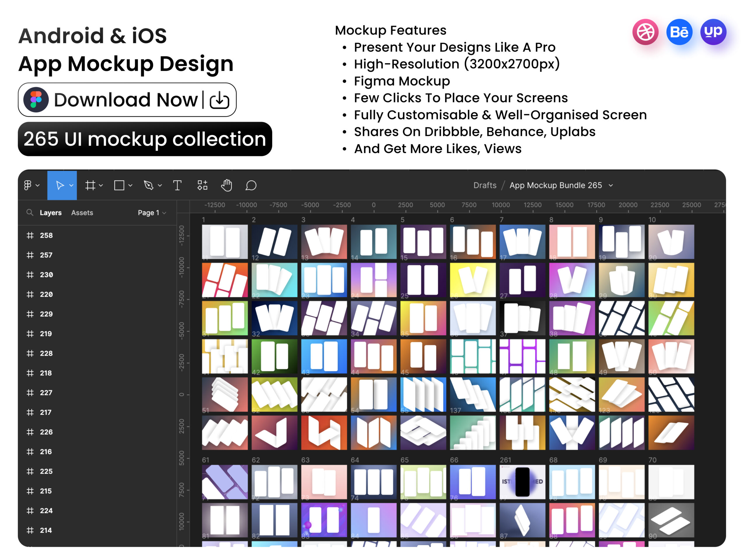The image size is (747, 560).
Task: Select layer 226 in layers list
Action: pyautogui.click(x=97, y=432)
